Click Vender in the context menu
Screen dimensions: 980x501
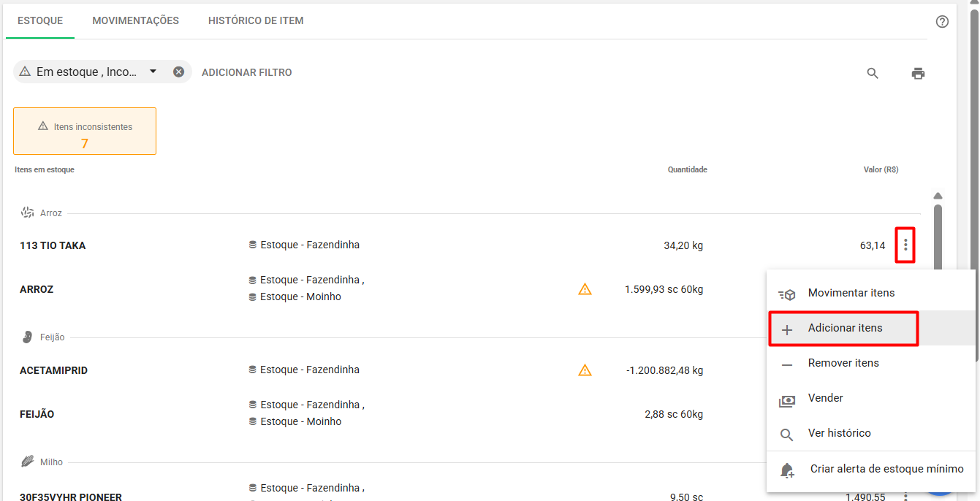pos(825,398)
